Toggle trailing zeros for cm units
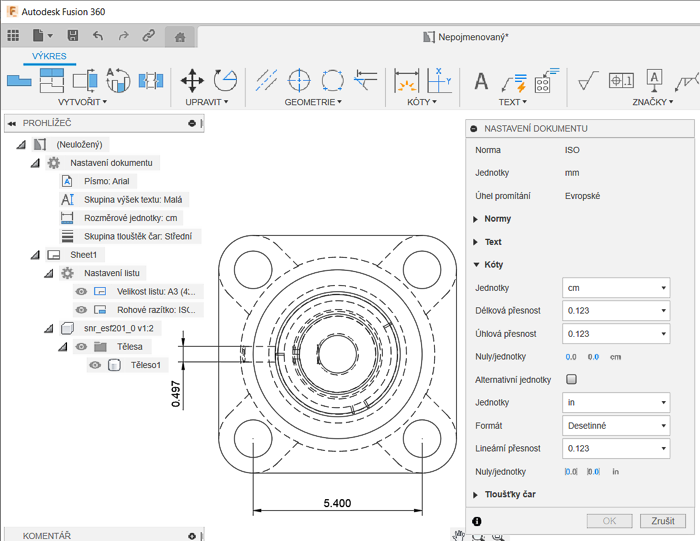This screenshot has height=541, width=700. [593, 357]
